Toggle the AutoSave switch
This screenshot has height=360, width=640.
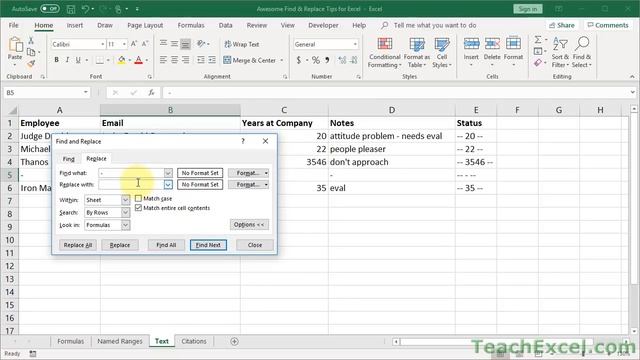pos(50,9)
